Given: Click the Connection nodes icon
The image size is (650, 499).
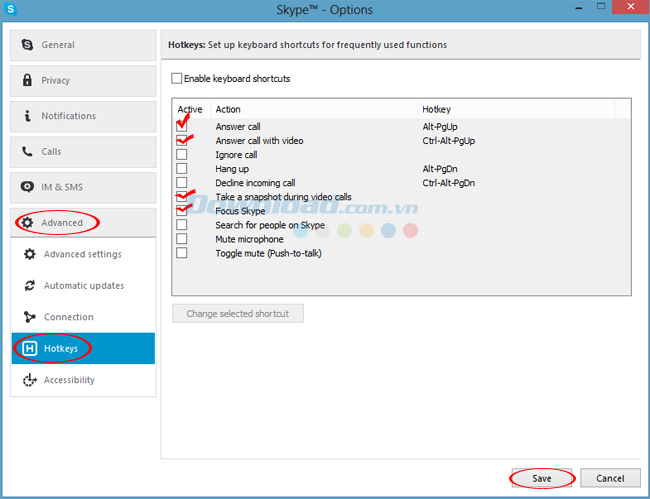Looking at the screenshot, I should (x=29, y=317).
